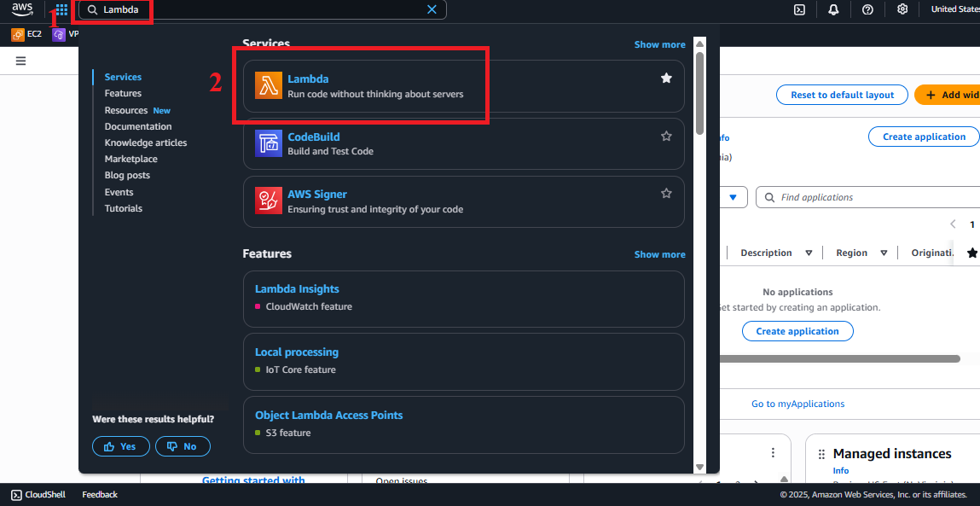Answer Yes to results helpful
980x506 pixels.
click(120, 446)
